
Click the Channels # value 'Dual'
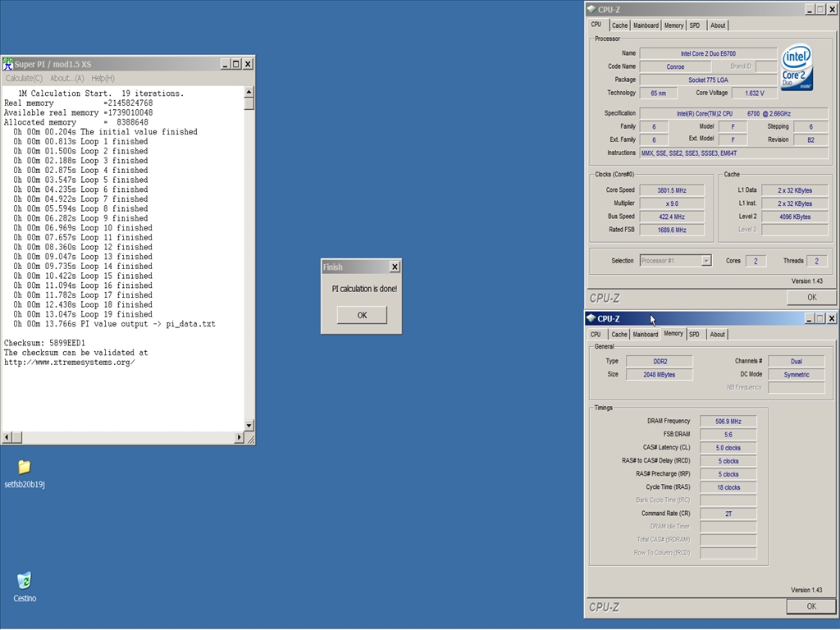(x=797, y=362)
